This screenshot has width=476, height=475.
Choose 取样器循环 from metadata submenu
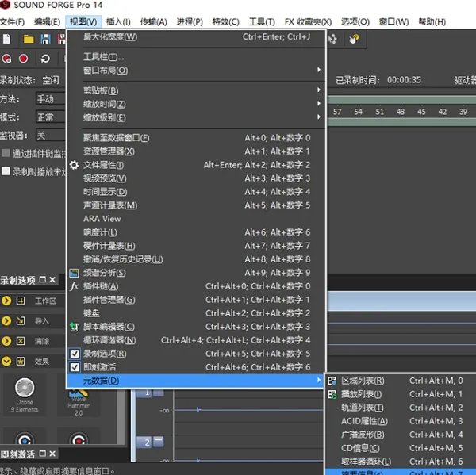point(401,462)
